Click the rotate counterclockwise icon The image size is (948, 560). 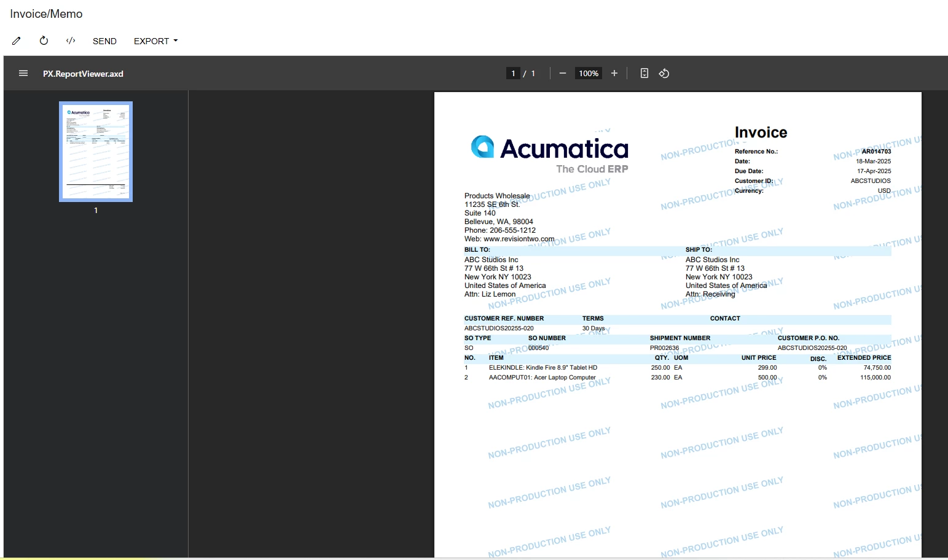click(664, 73)
